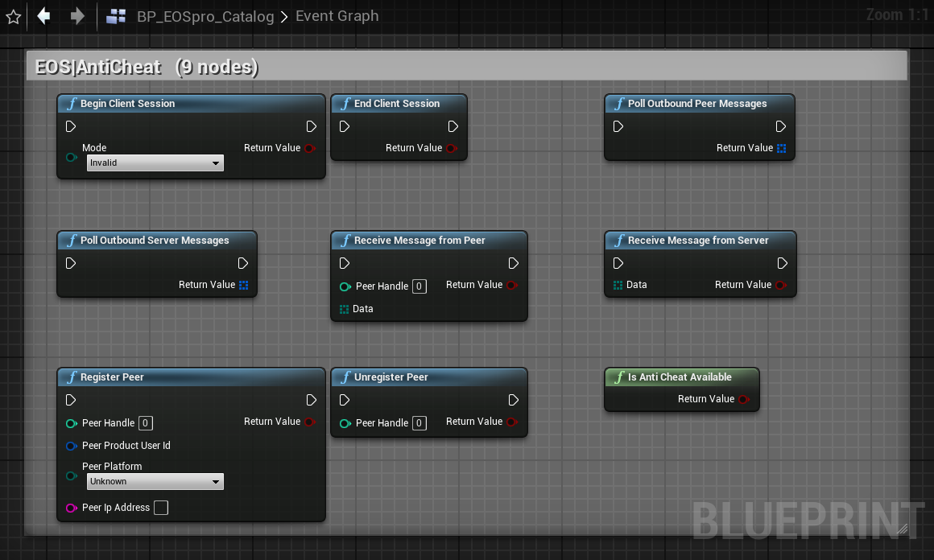Screen dimensions: 934x560
Task: Select the EOS|AntiCheat comment header
Action: [x=467, y=66]
